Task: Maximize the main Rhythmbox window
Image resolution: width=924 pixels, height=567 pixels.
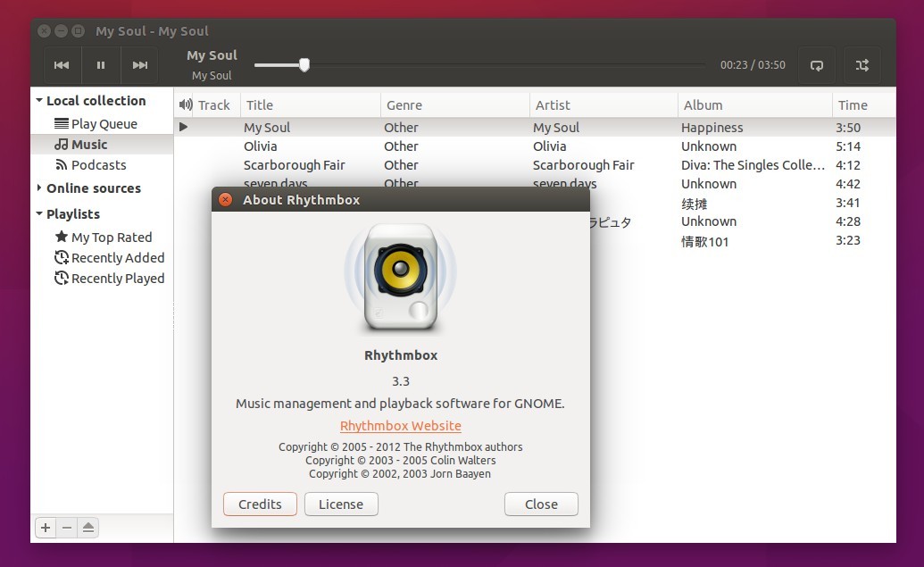Action: [x=78, y=30]
